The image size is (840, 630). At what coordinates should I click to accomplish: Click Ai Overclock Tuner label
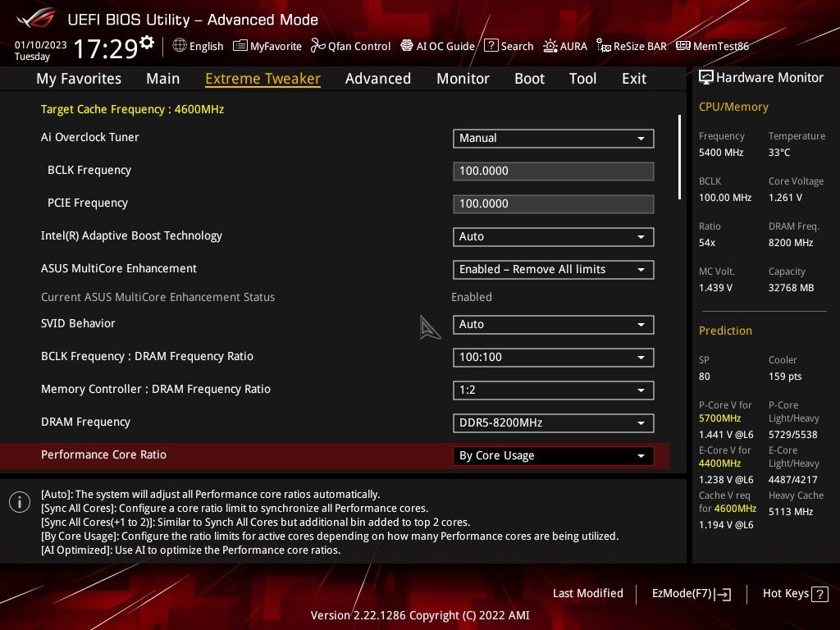click(x=89, y=137)
